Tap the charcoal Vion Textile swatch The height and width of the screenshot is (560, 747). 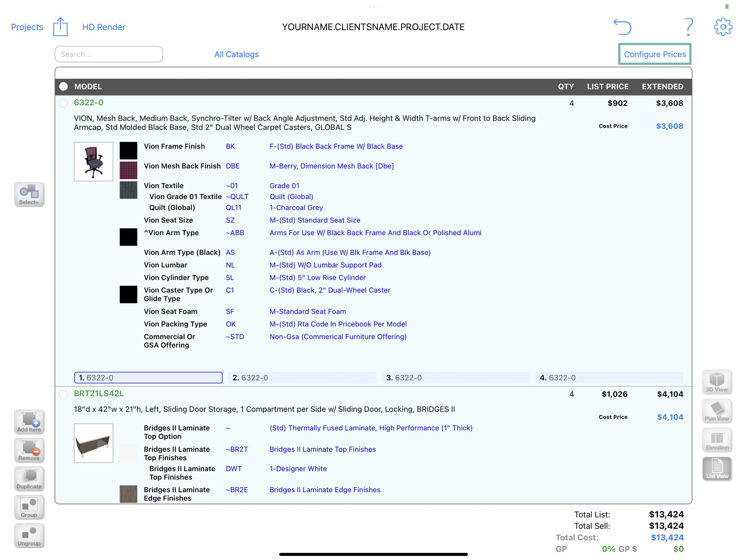pyautogui.click(x=128, y=190)
